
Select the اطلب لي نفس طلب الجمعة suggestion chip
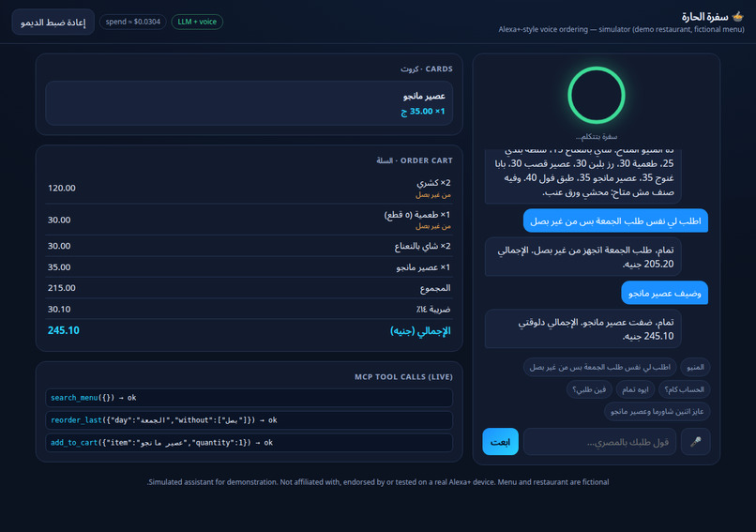point(599,367)
